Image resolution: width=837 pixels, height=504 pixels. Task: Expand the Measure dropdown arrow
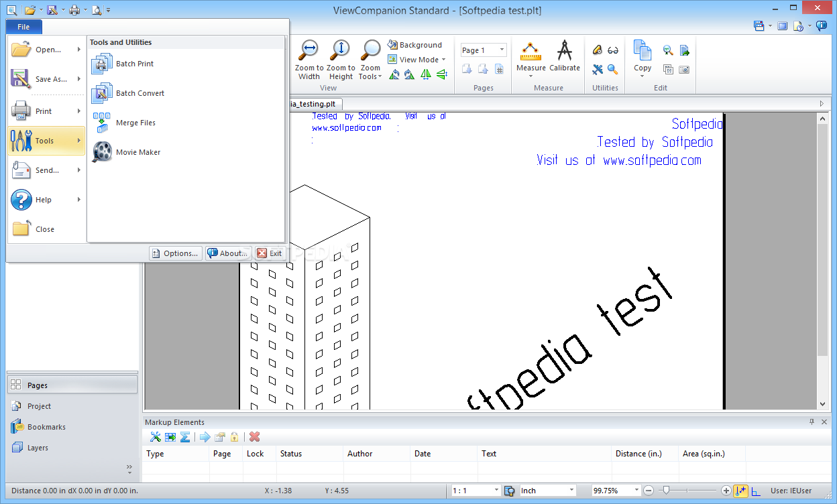pyautogui.click(x=531, y=76)
